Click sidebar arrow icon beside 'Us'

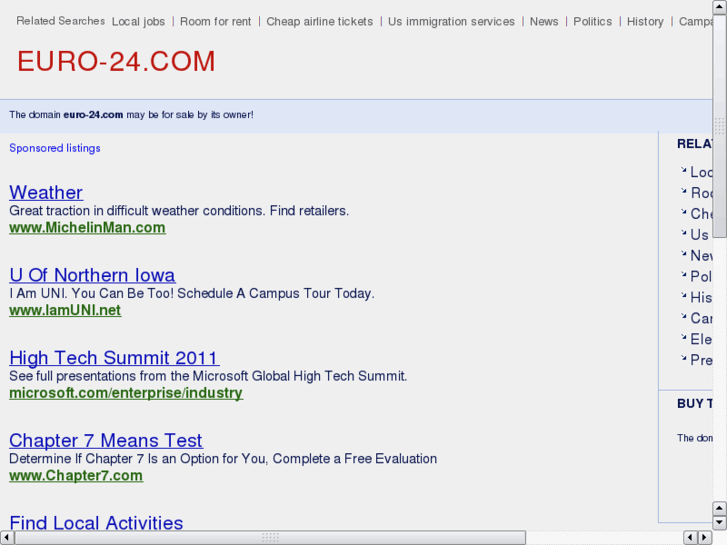(x=683, y=232)
